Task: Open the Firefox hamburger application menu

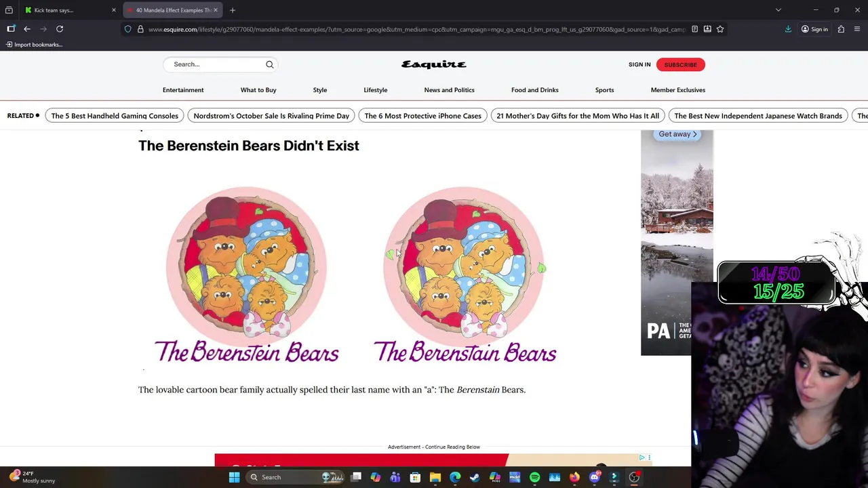Action: [x=857, y=29]
